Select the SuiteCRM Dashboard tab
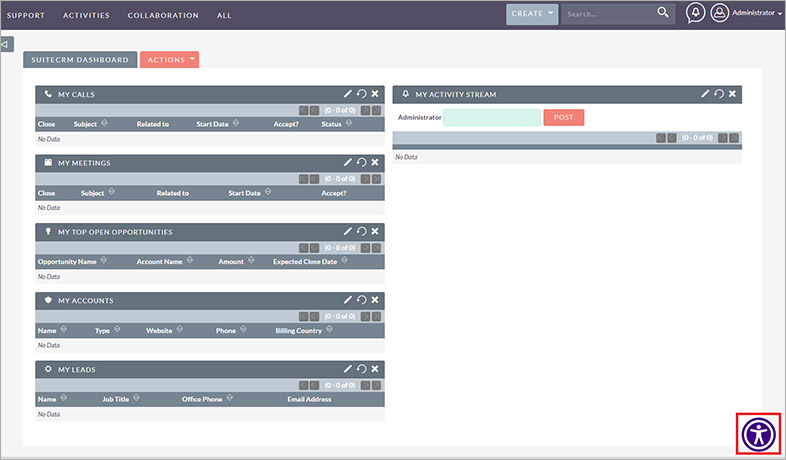The image size is (786, 460). [80, 59]
